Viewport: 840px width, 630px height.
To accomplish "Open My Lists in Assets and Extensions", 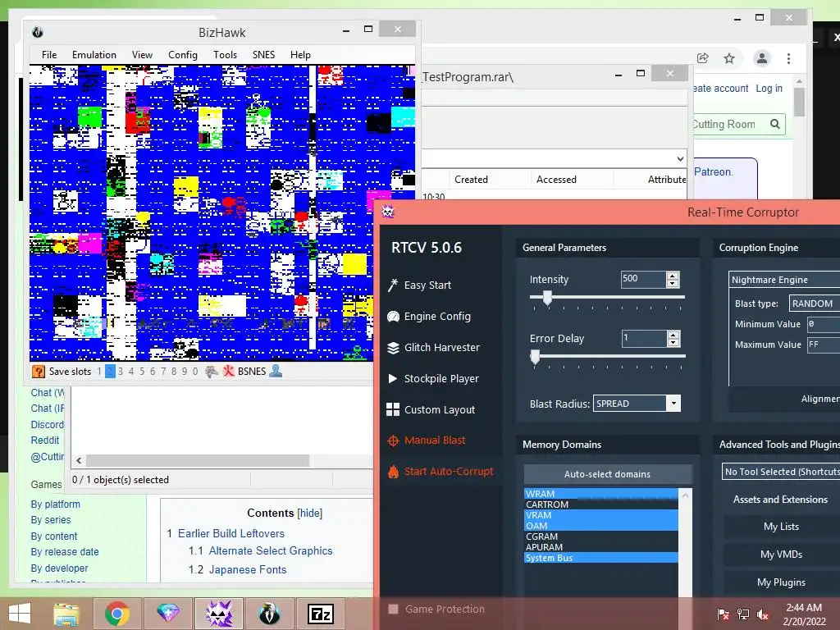I will coord(782,527).
